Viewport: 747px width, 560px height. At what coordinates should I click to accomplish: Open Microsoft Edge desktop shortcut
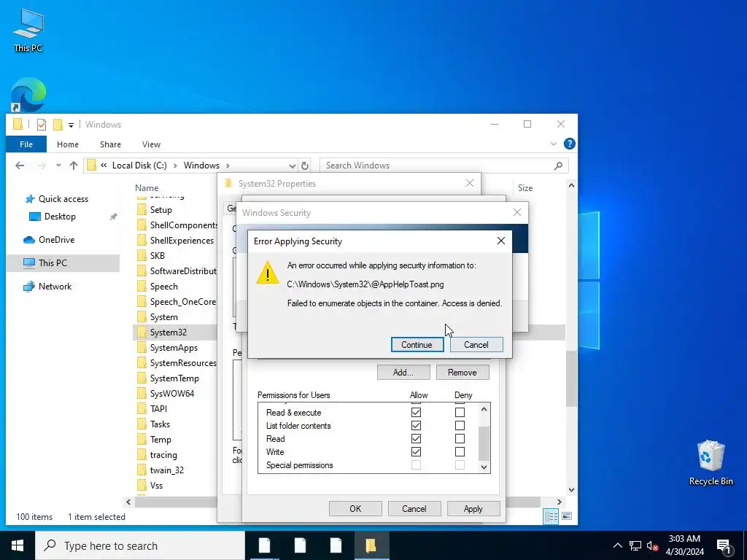[28, 95]
